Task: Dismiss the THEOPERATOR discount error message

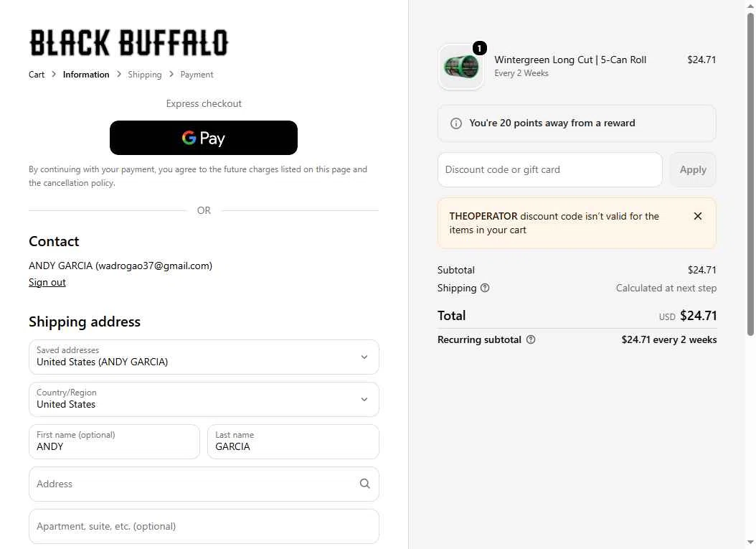Action: 697,216
